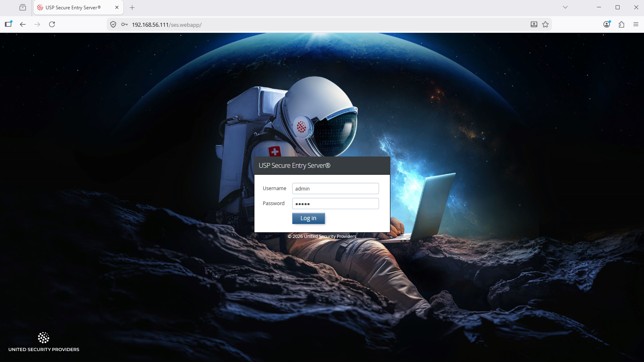Open the Firefox account icon
644x362 pixels.
607,24
